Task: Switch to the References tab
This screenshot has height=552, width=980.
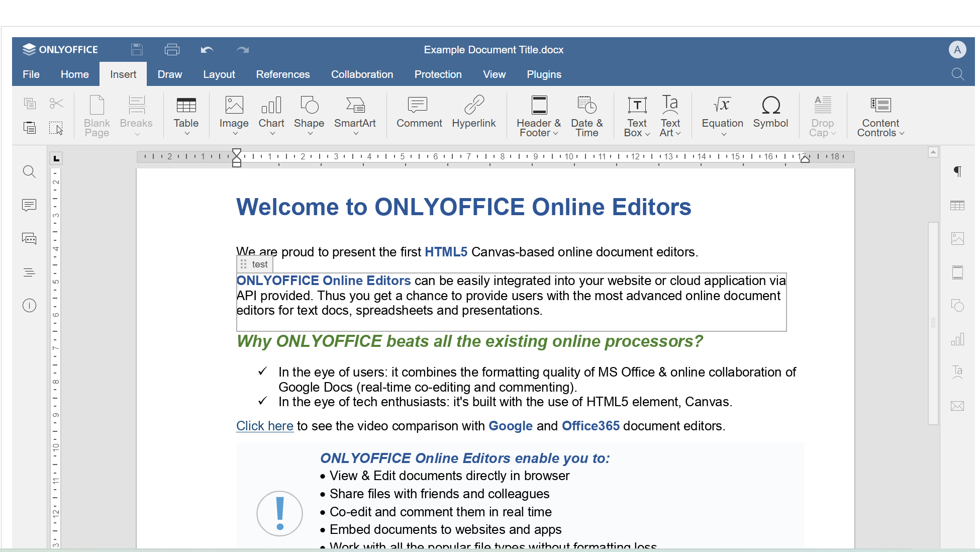Action: pos(283,74)
